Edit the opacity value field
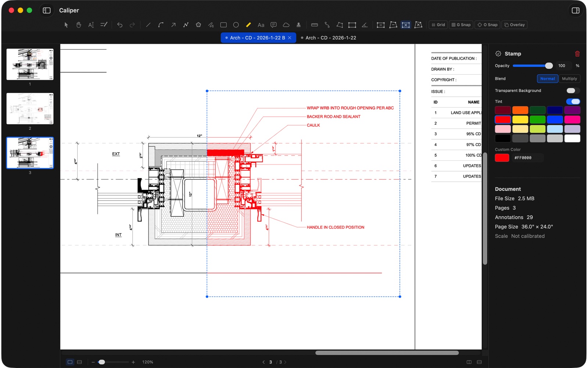This screenshot has height=368, width=588. pos(564,66)
